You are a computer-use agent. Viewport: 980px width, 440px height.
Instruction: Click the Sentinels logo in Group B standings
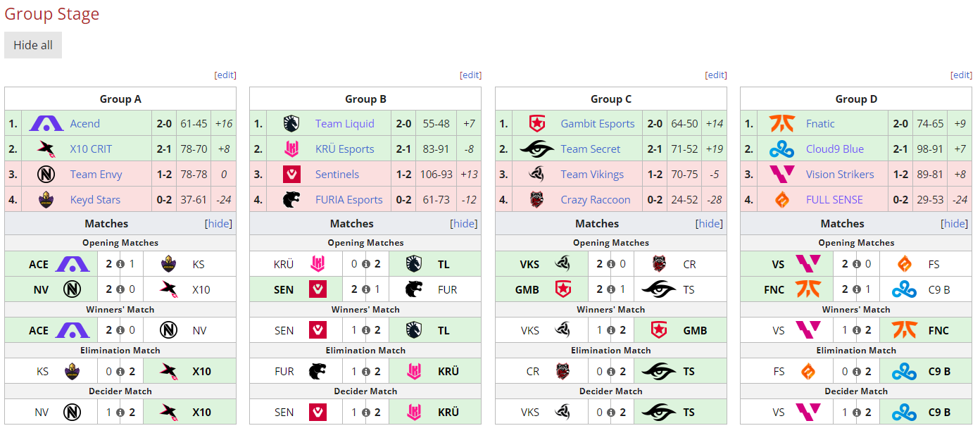(x=291, y=175)
